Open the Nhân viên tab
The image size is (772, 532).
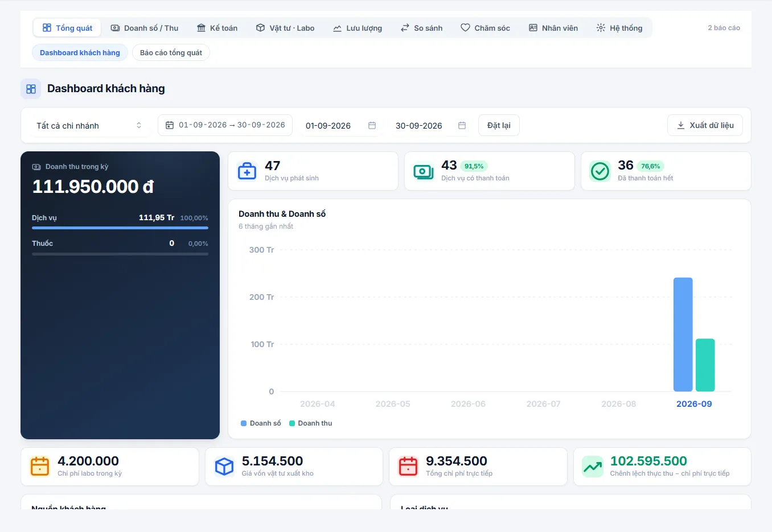pyautogui.click(x=553, y=28)
